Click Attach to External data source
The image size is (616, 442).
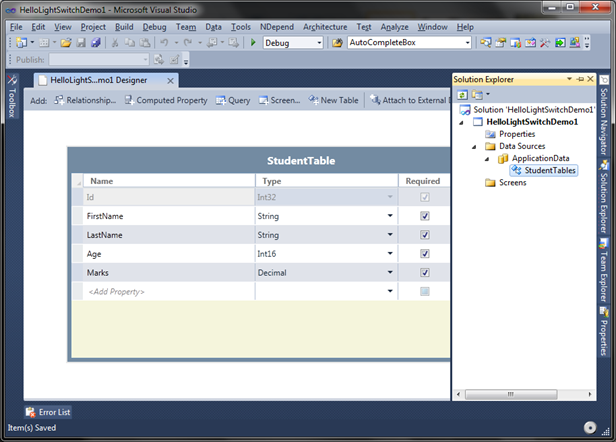pyautogui.click(x=409, y=100)
